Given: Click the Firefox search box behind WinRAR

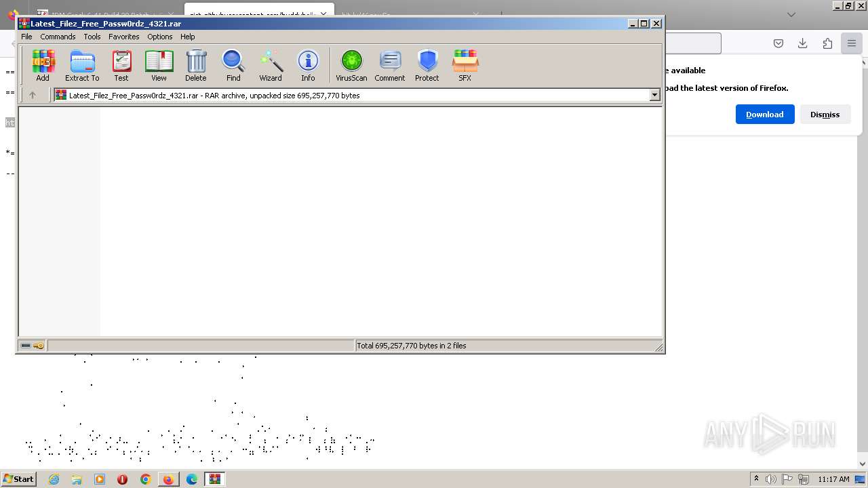Looking at the screenshot, I should [693, 43].
